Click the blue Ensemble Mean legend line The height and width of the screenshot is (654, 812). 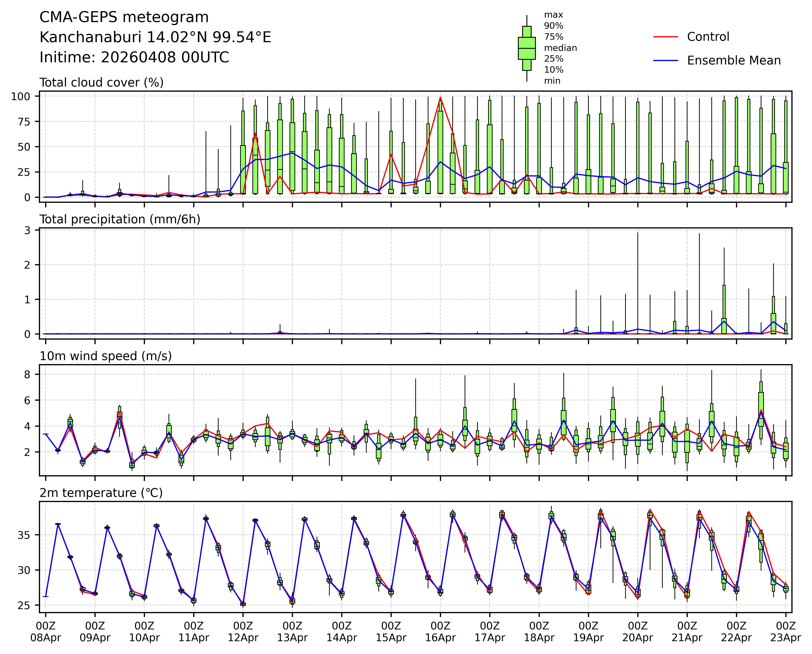[665, 61]
